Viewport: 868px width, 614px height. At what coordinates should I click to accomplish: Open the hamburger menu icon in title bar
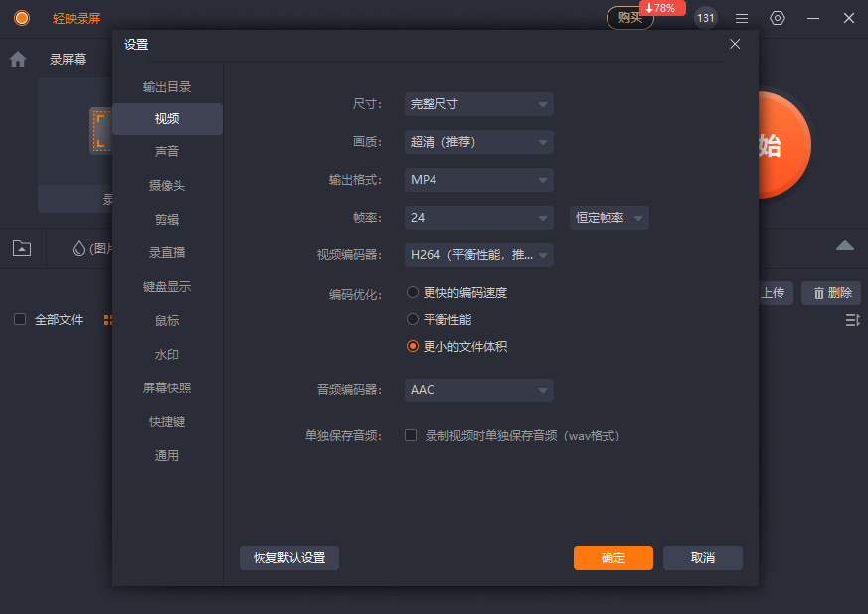[x=742, y=18]
